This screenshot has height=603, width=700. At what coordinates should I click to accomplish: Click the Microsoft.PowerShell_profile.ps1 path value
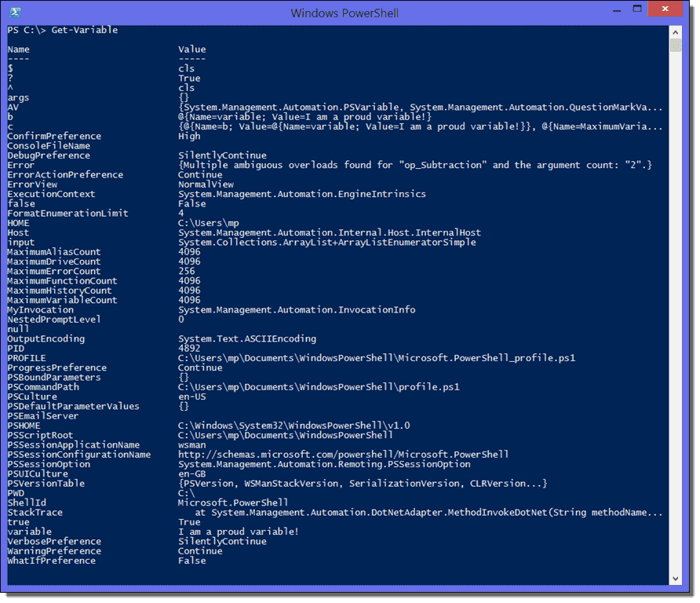point(377,358)
